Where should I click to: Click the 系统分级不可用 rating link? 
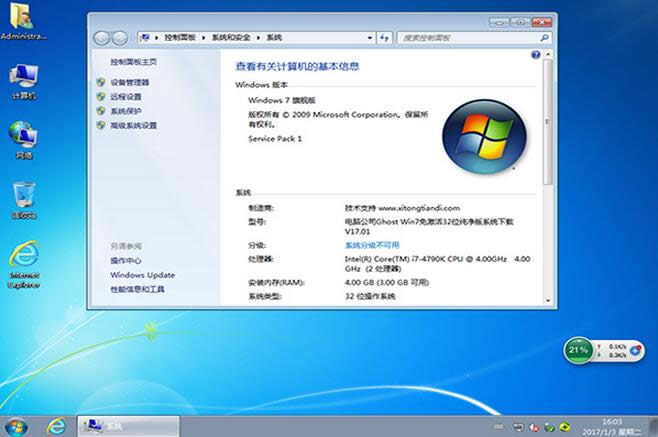pos(372,245)
